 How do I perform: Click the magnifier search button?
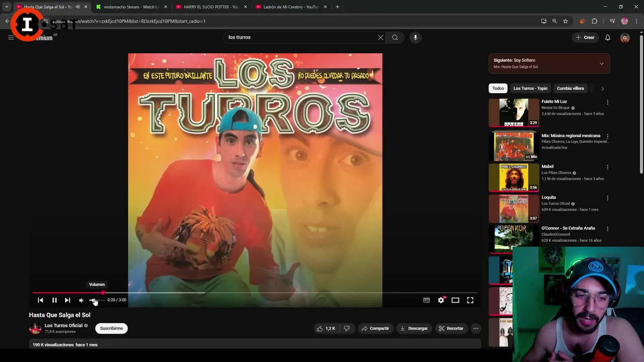(x=395, y=37)
